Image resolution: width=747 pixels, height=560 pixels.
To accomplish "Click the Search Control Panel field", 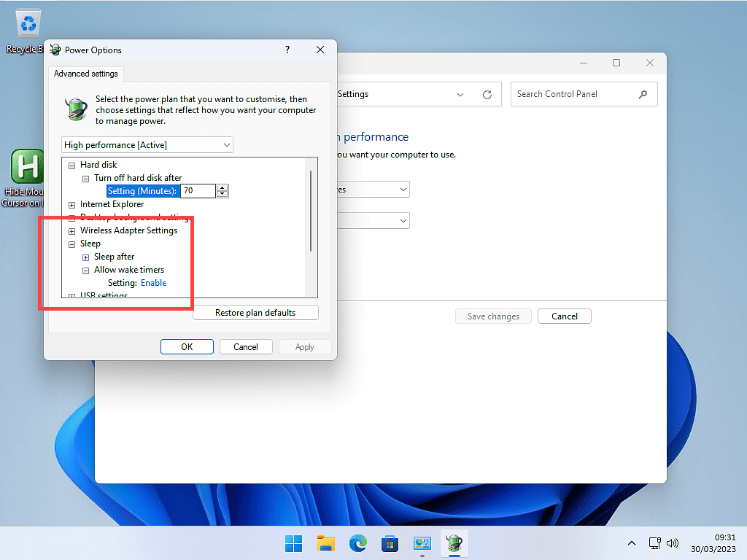I will tap(575, 94).
